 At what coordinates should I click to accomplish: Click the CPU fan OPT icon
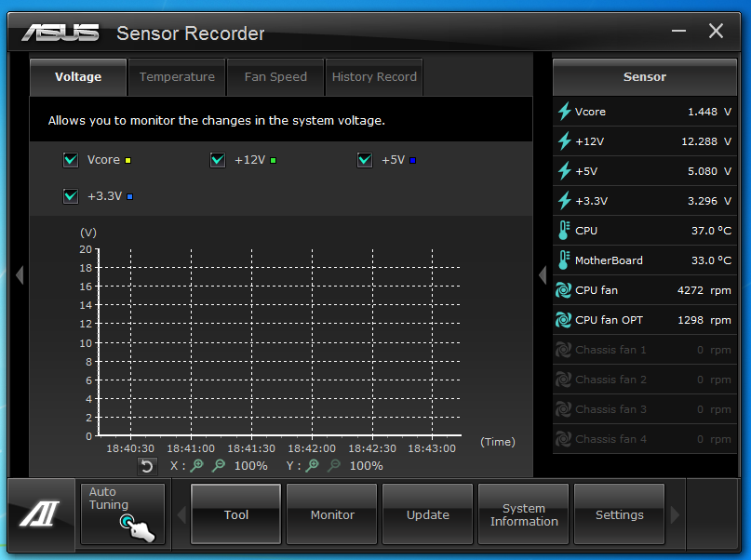(563, 320)
